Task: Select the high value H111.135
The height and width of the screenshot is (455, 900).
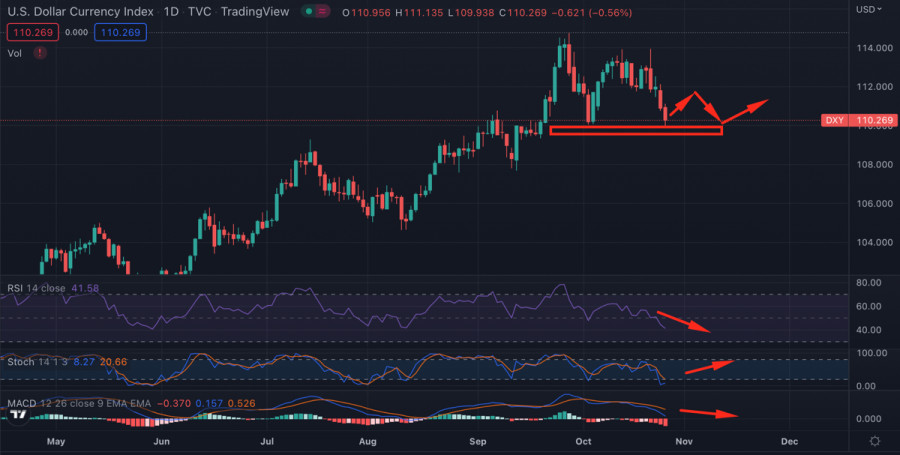Action: point(419,12)
